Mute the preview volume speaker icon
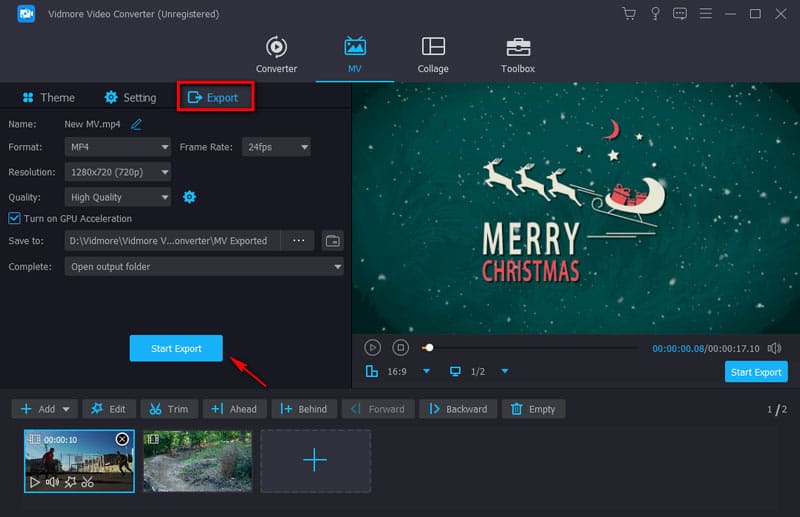800x517 pixels. click(774, 348)
